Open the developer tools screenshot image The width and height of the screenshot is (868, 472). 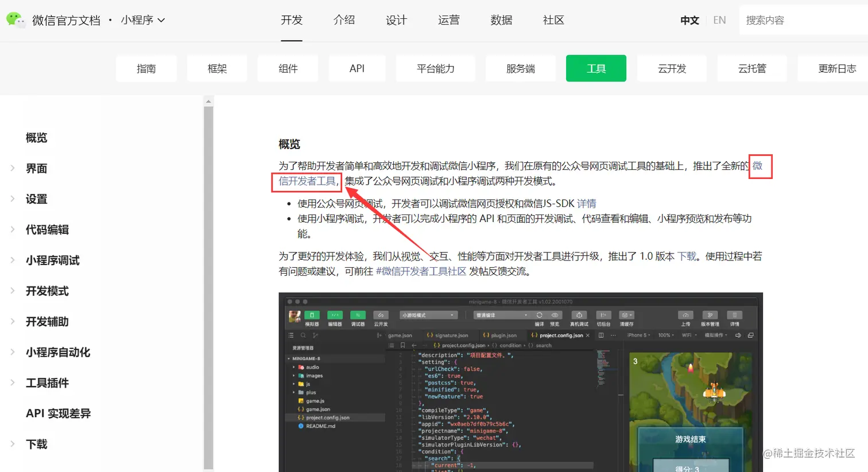[521, 382]
